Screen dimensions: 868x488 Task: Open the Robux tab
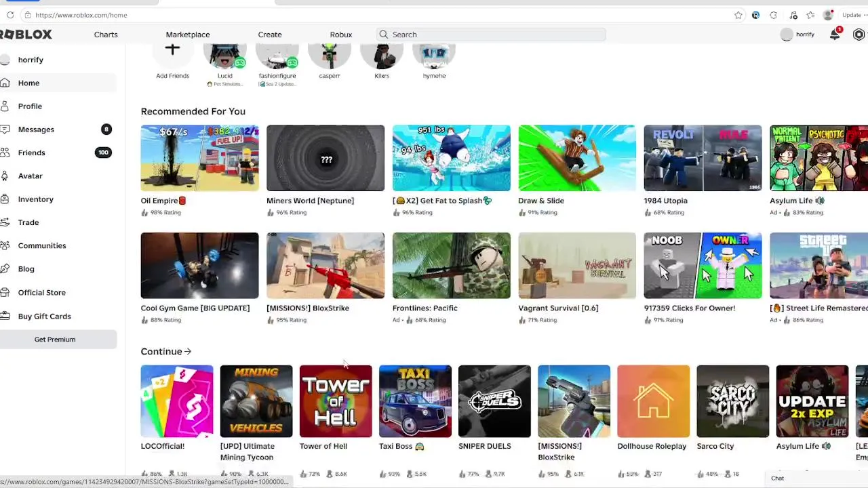pos(341,35)
